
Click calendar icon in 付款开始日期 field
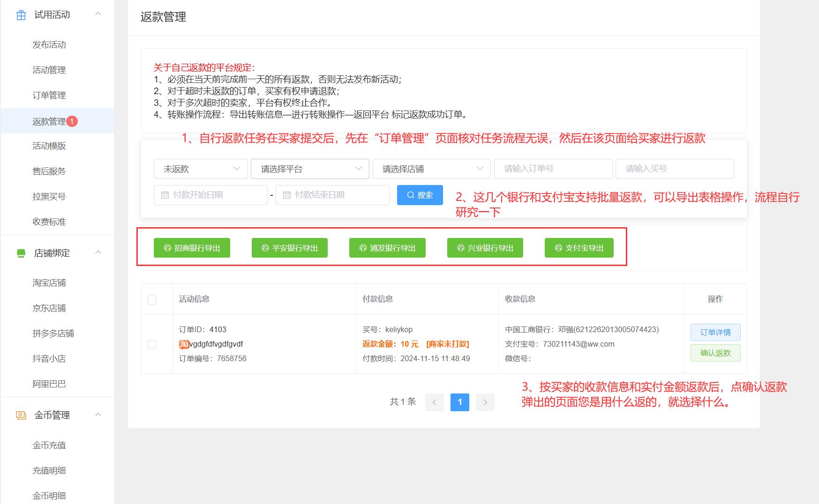pos(165,195)
